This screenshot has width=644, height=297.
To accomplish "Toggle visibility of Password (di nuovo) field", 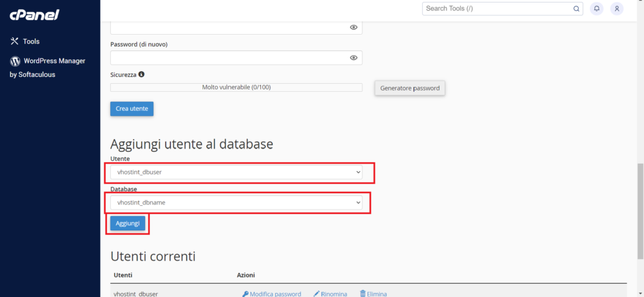I will click(x=353, y=57).
